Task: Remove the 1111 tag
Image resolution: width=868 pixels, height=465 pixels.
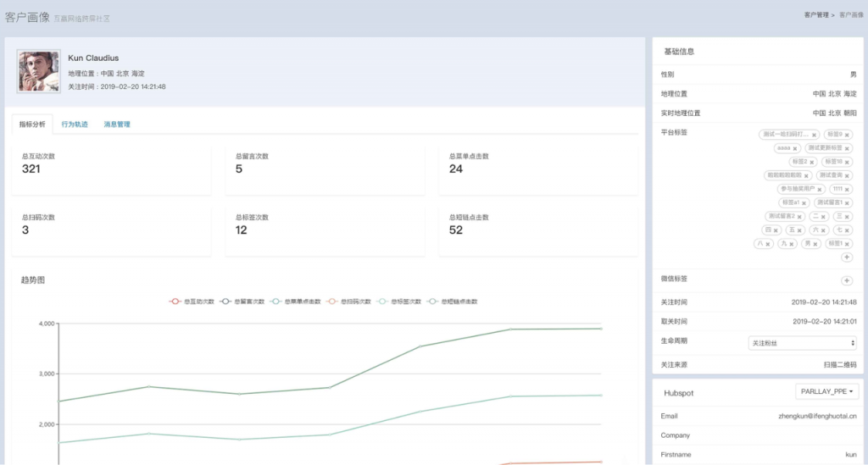Action: click(x=849, y=189)
